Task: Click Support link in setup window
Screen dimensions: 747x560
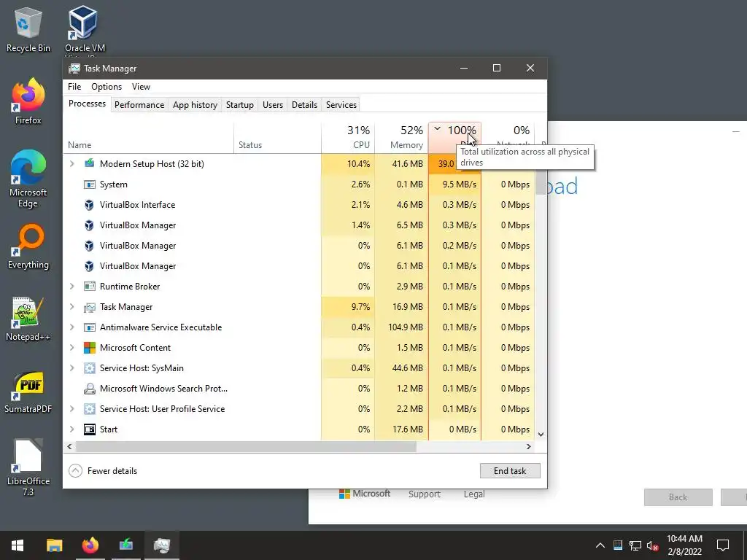Action: click(424, 494)
